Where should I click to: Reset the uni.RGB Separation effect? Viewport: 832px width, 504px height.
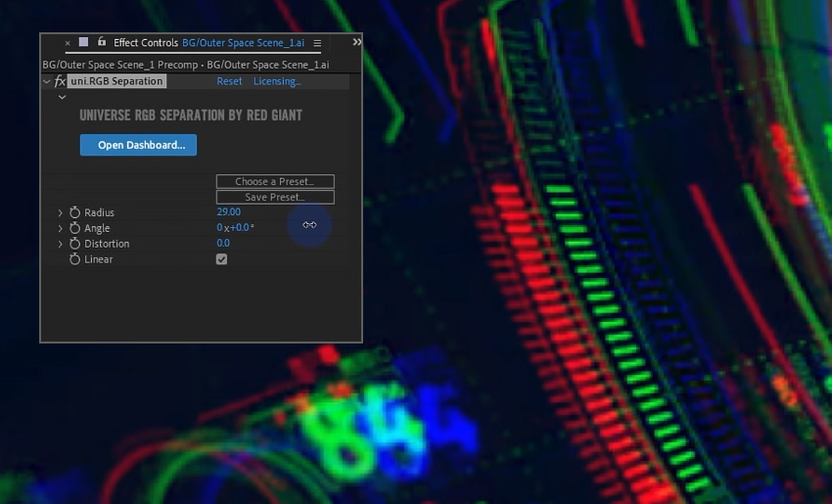tap(229, 81)
